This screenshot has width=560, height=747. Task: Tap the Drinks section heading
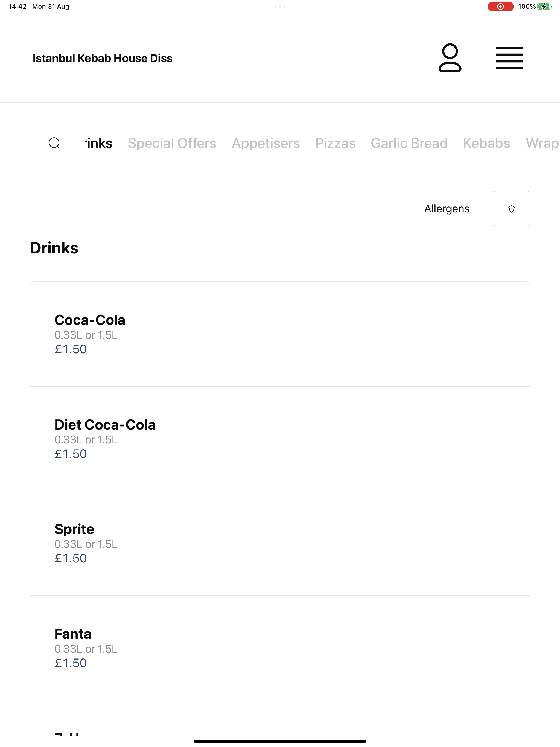pyautogui.click(x=54, y=248)
